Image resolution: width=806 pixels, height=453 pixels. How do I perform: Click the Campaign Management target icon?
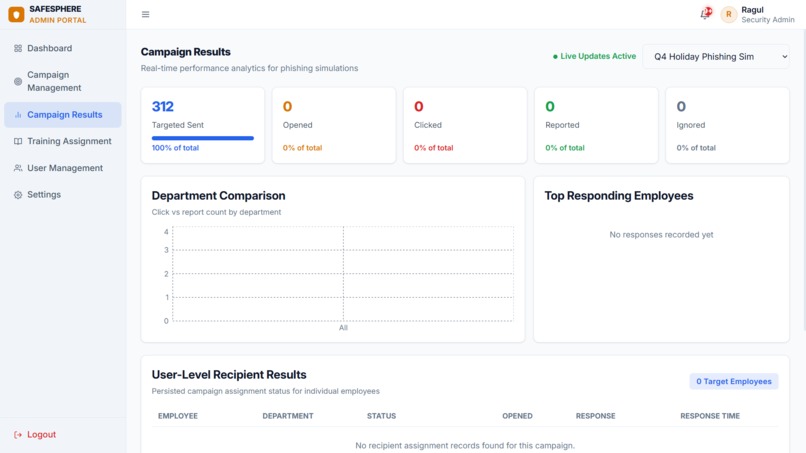pyautogui.click(x=18, y=81)
